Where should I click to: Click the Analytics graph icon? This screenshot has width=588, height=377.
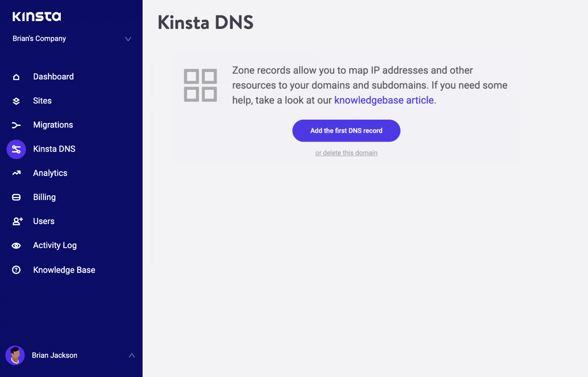(x=16, y=173)
